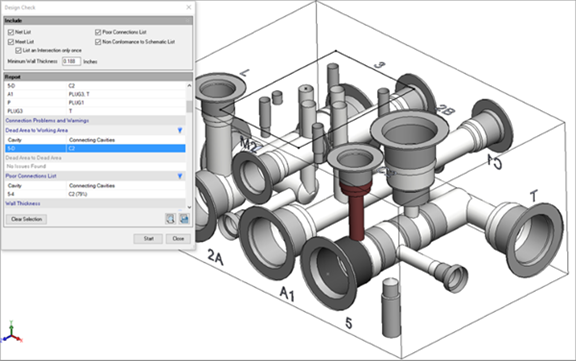Click the Clear Selection button

click(26, 219)
